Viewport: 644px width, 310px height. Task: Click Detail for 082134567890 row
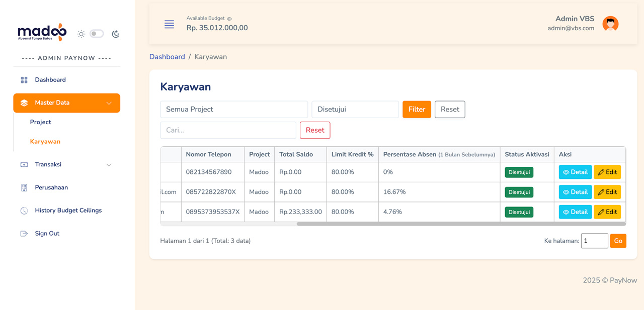tap(575, 172)
